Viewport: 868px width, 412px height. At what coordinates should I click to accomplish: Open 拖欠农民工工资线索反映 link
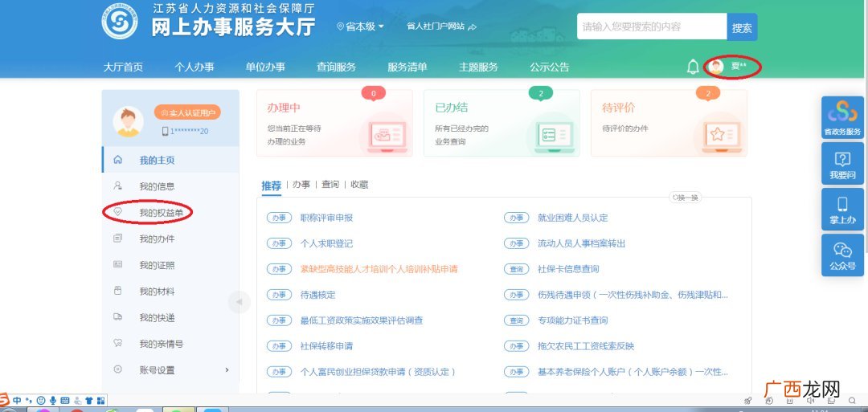tap(586, 346)
